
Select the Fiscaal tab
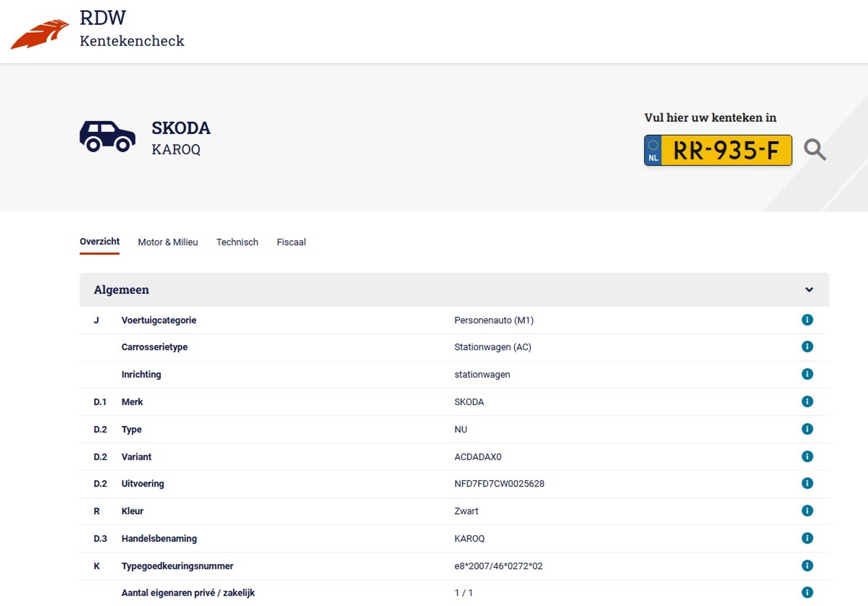click(291, 242)
